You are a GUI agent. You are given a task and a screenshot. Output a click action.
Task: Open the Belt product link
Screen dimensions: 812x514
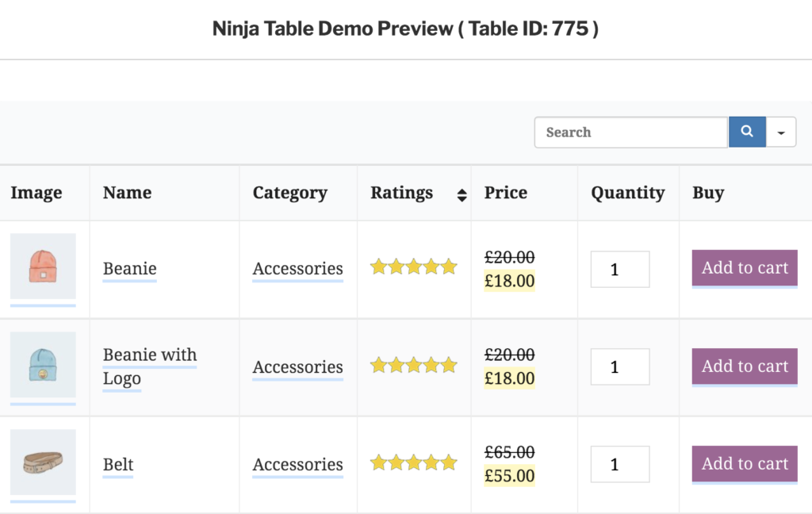coord(118,465)
